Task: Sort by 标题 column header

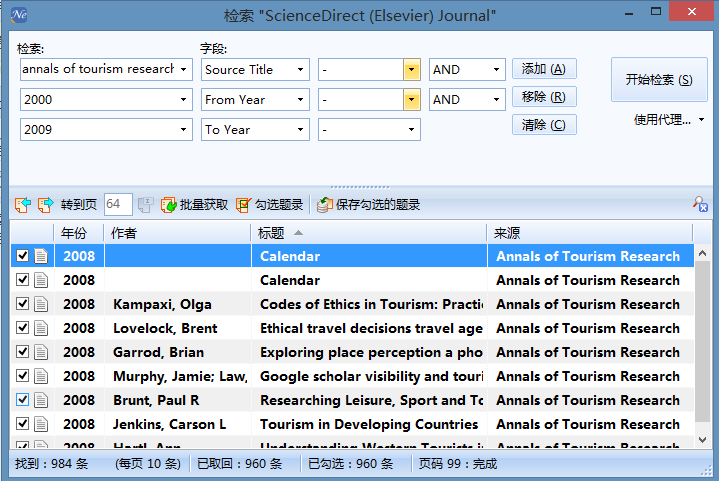Action: click(369, 233)
